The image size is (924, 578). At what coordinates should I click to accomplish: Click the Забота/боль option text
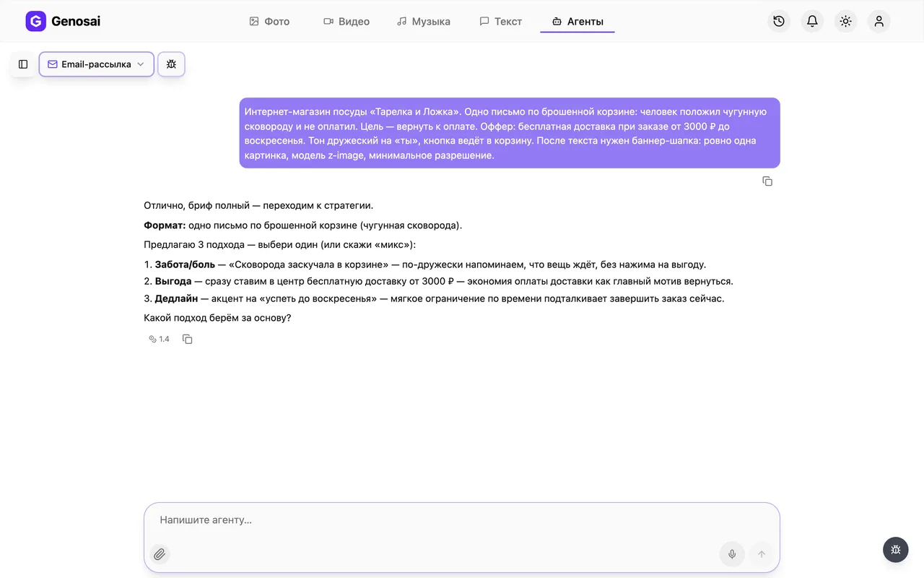[185, 264]
